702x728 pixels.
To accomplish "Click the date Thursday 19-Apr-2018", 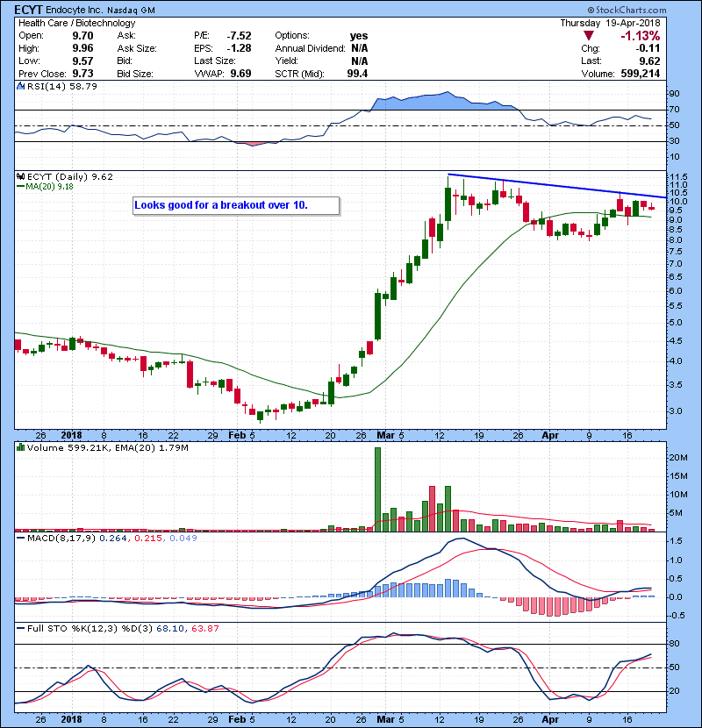I will (x=610, y=23).
